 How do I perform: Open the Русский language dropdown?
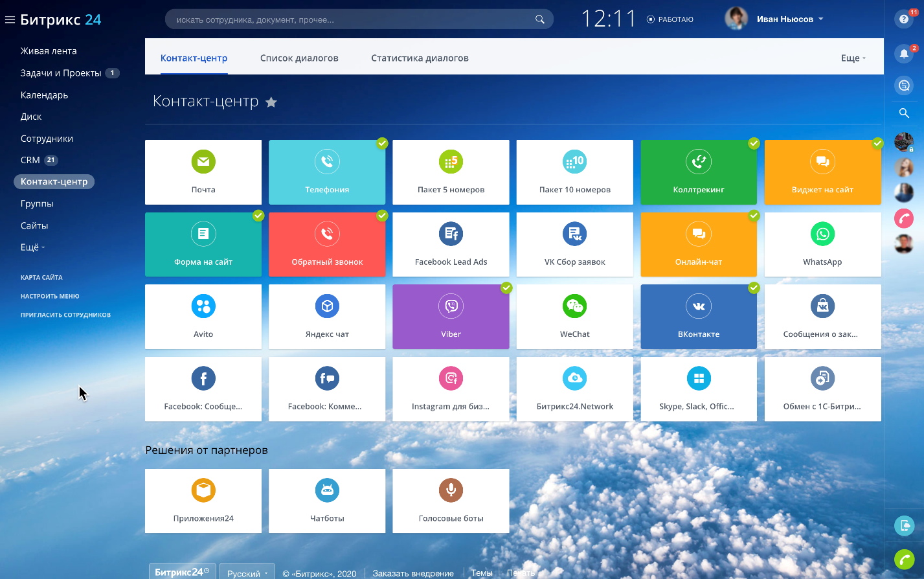pyautogui.click(x=247, y=573)
